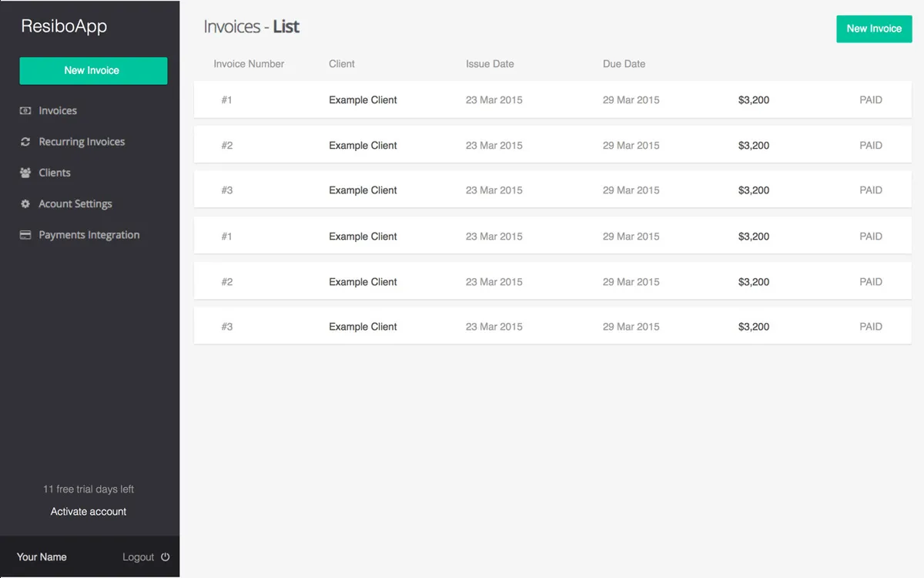
Task: Navigate to Clients in the sidebar
Action: 53,173
